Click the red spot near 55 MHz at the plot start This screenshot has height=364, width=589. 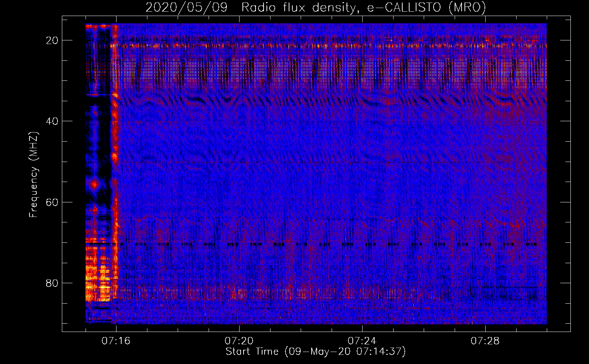click(x=95, y=185)
